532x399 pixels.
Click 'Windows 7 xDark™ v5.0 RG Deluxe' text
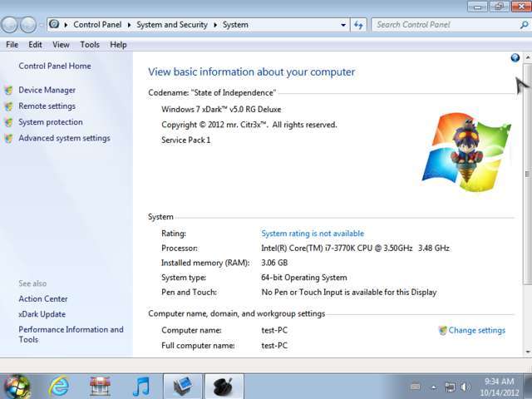(221, 110)
